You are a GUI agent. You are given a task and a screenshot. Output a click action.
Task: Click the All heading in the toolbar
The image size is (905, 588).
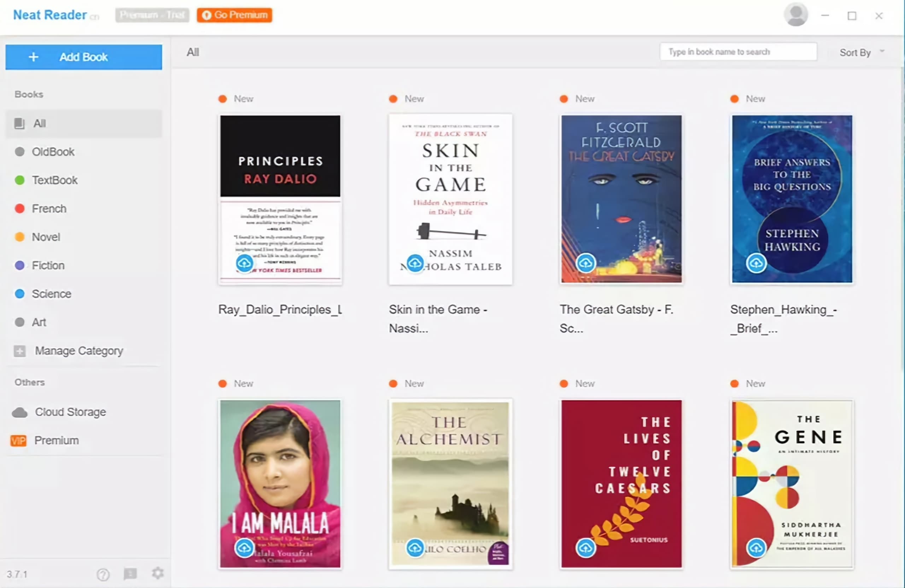pos(193,52)
